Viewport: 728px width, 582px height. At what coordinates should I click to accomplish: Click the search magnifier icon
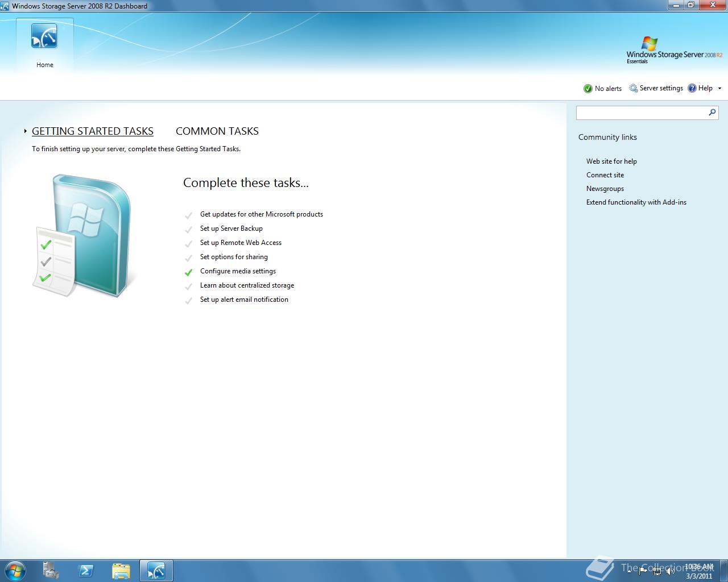point(712,113)
